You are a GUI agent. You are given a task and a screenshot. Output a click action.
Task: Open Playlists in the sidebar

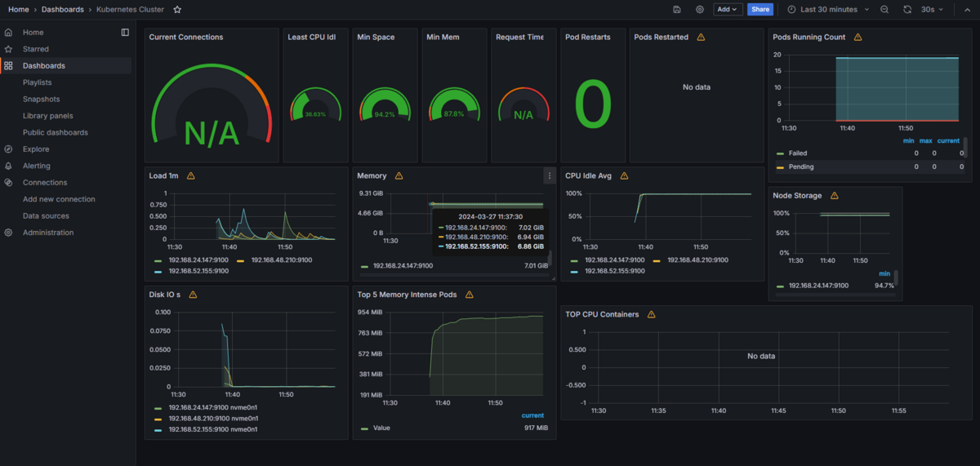coord(38,82)
